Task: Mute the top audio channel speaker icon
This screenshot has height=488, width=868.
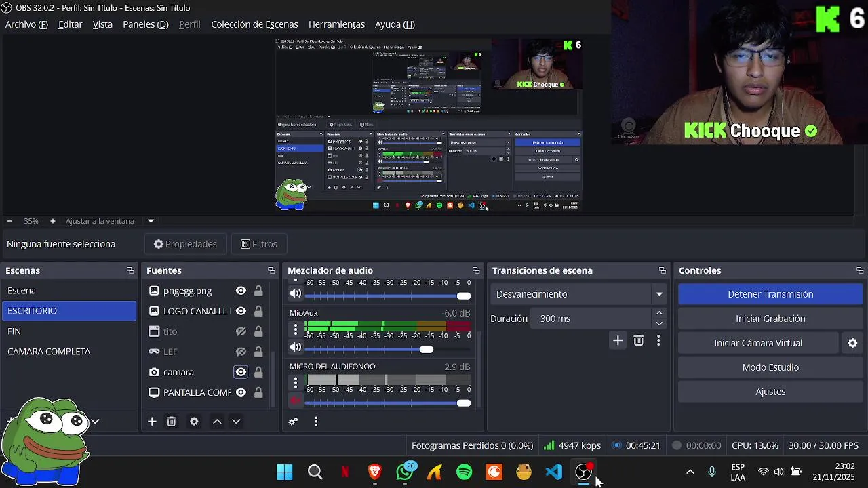Action: 295,294
